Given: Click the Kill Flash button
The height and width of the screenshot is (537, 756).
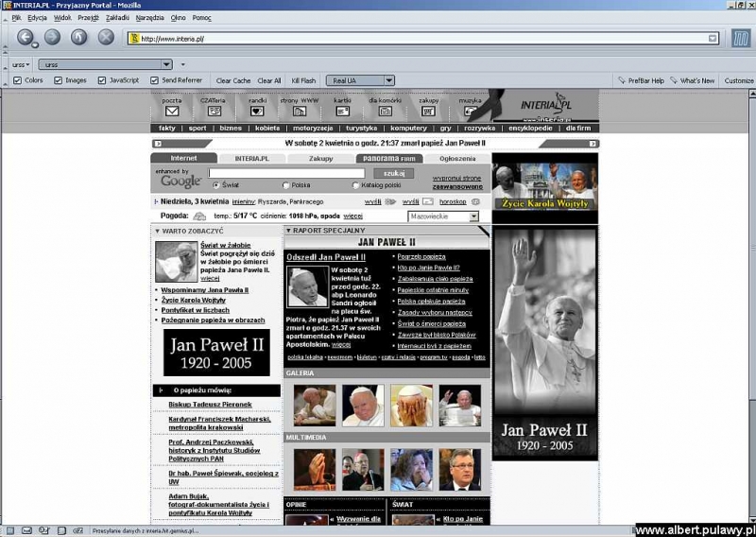Looking at the screenshot, I should [303, 81].
